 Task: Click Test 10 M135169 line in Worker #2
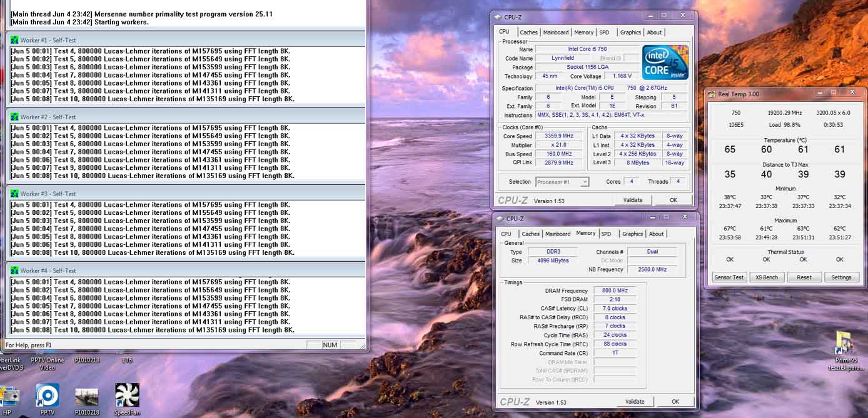(x=153, y=176)
